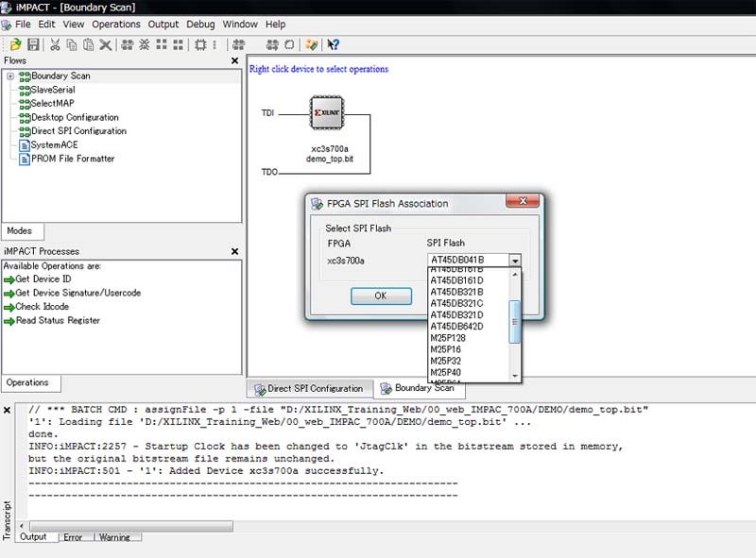Close the FPGA SPI Flash Association dialog
The width and height of the screenshot is (756, 558).
pos(523,201)
